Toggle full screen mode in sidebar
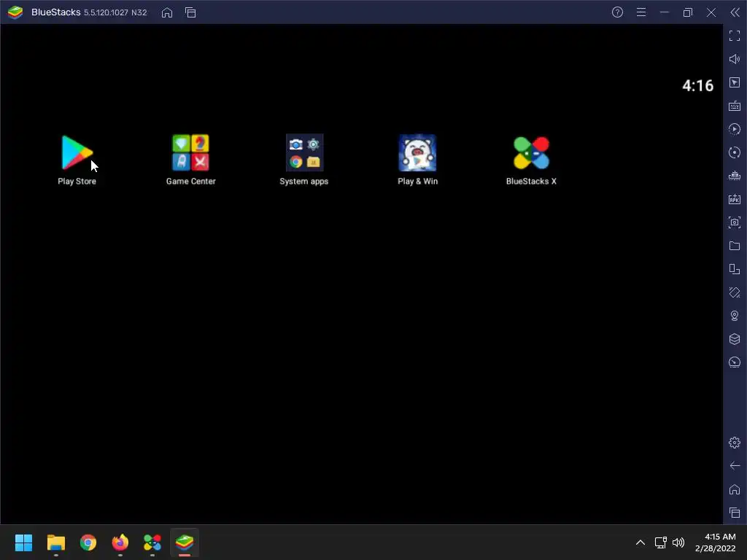This screenshot has width=747, height=560. (735, 36)
